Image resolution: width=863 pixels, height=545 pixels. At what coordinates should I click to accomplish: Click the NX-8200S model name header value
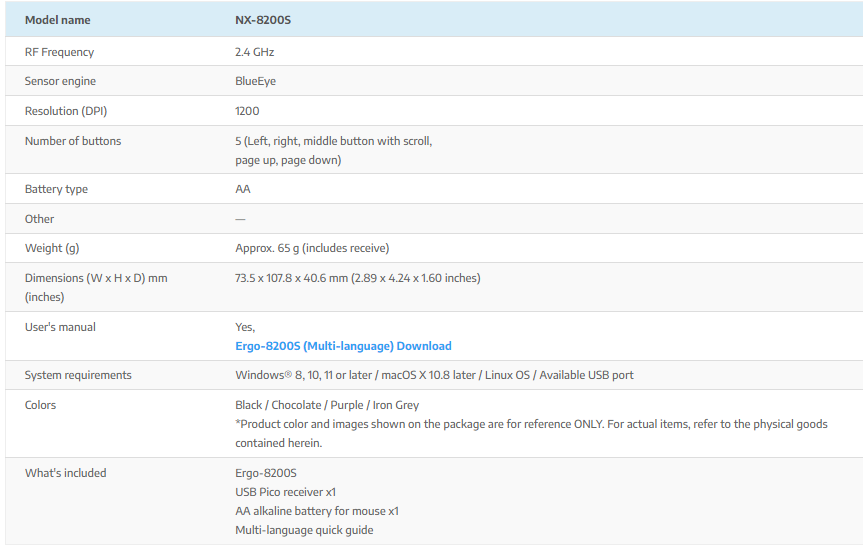[262, 20]
